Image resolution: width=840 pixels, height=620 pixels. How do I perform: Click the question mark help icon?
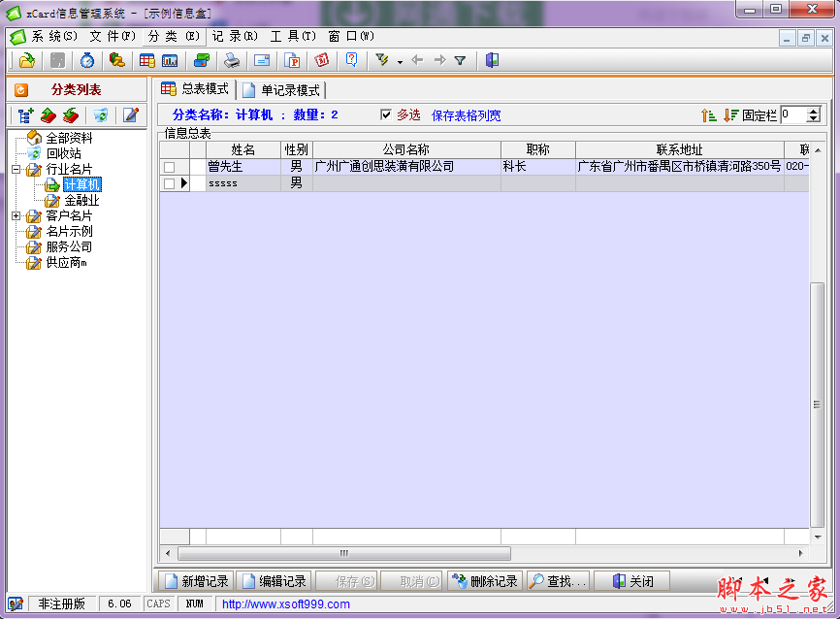[x=351, y=60]
